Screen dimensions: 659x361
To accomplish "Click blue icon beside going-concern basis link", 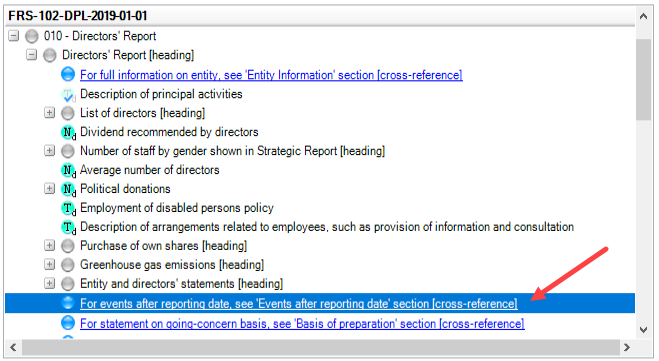I will pos(68,323).
